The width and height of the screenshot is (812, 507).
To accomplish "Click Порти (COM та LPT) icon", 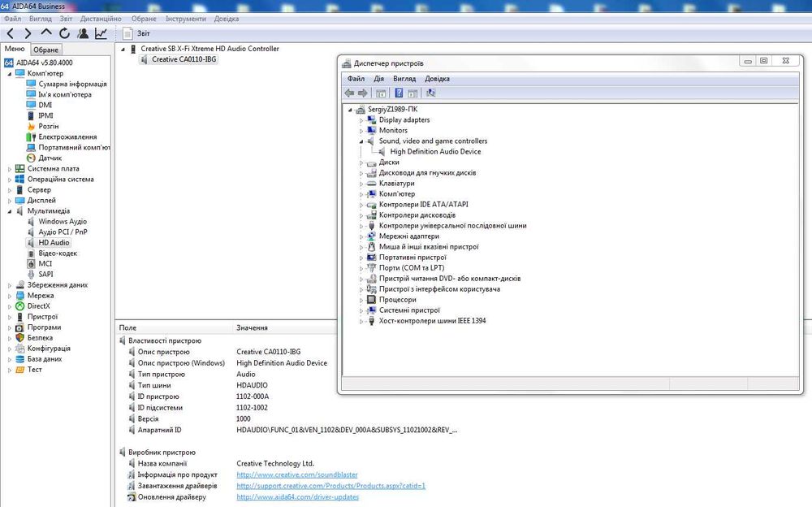I will click(371, 268).
